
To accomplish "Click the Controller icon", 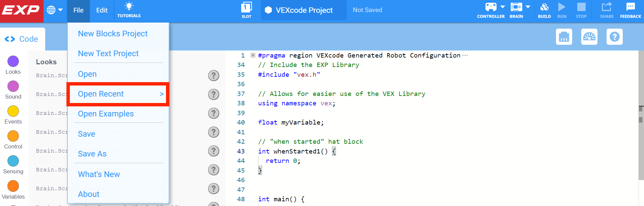I will 491,7.
